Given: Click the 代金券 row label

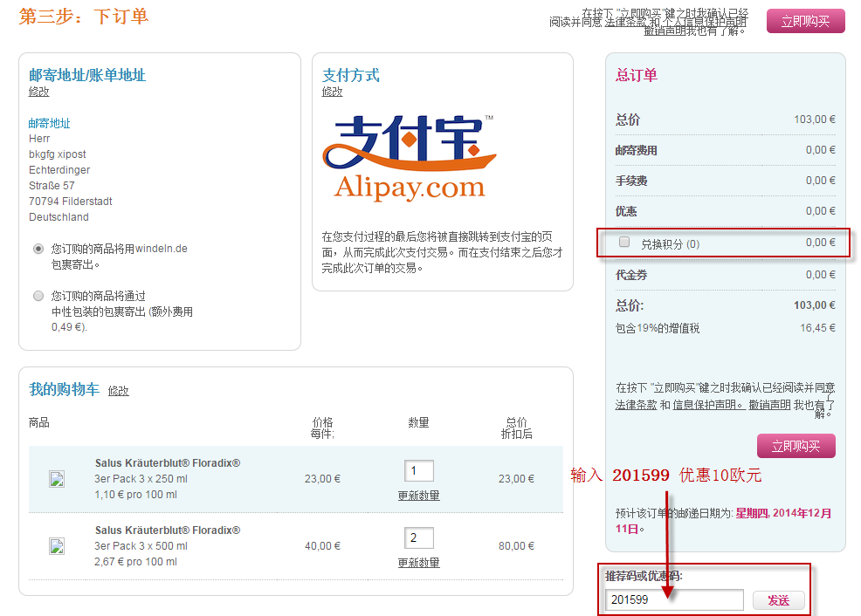Looking at the screenshot, I should (x=631, y=275).
